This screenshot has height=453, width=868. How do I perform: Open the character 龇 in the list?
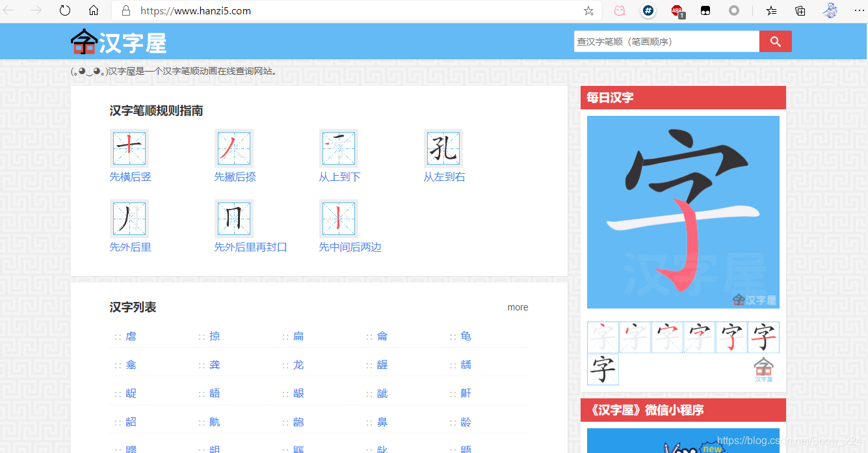click(382, 393)
